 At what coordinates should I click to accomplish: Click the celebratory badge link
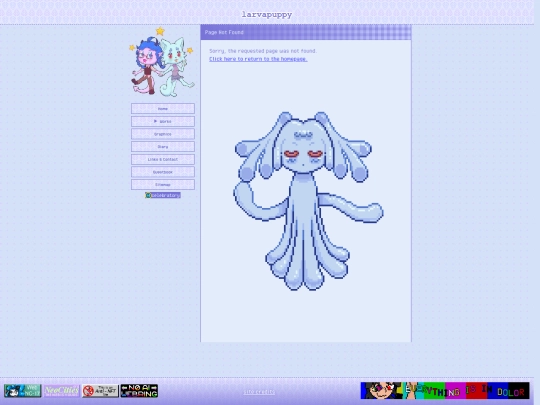coord(163,195)
